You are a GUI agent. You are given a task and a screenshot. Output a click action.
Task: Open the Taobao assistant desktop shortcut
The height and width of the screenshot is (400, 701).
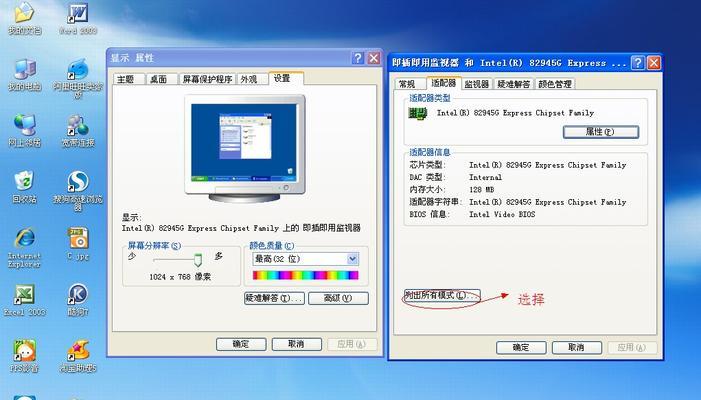pos(78,350)
